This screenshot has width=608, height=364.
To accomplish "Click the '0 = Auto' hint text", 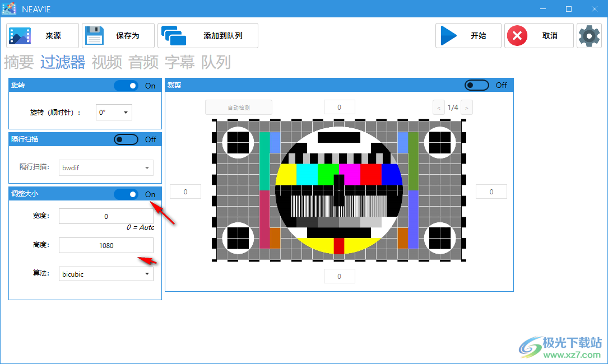I will click(140, 227).
